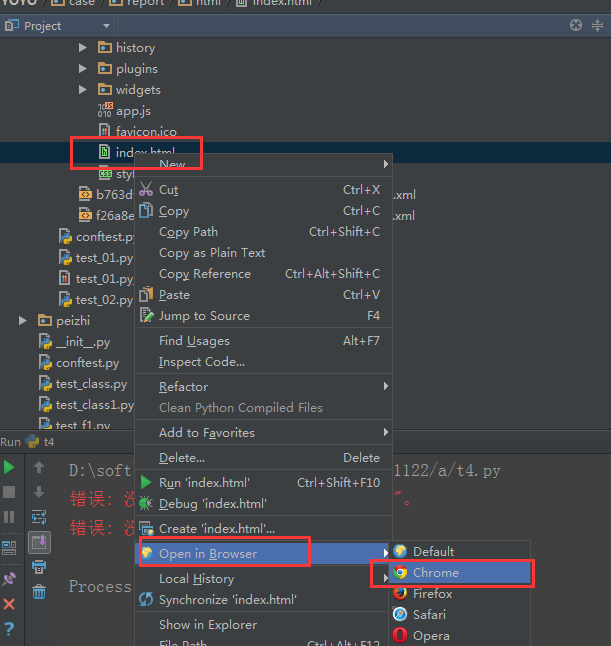Select Find Usages
Viewport: 611px width, 646px height.
click(x=264, y=341)
